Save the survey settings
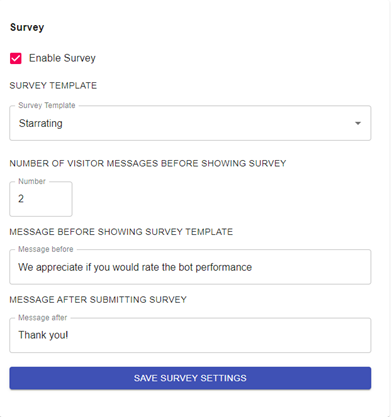 coord(190,378)
